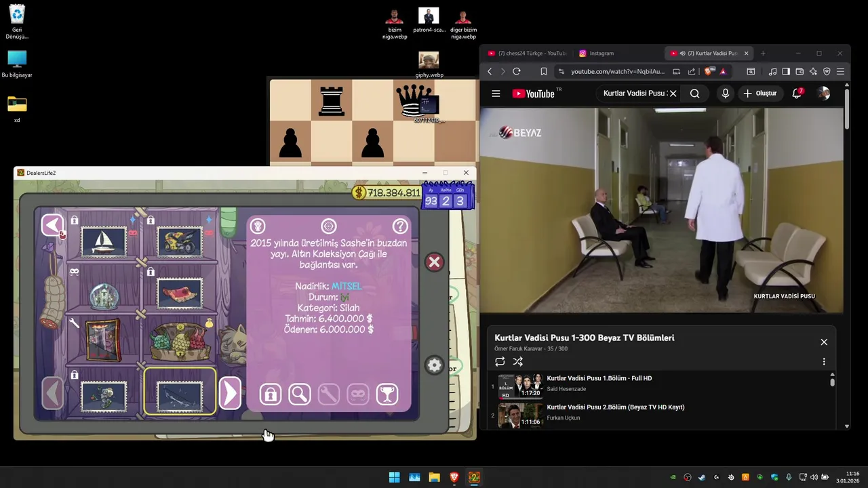
Task: Close the playlist panel
Action: pos(824,342)
